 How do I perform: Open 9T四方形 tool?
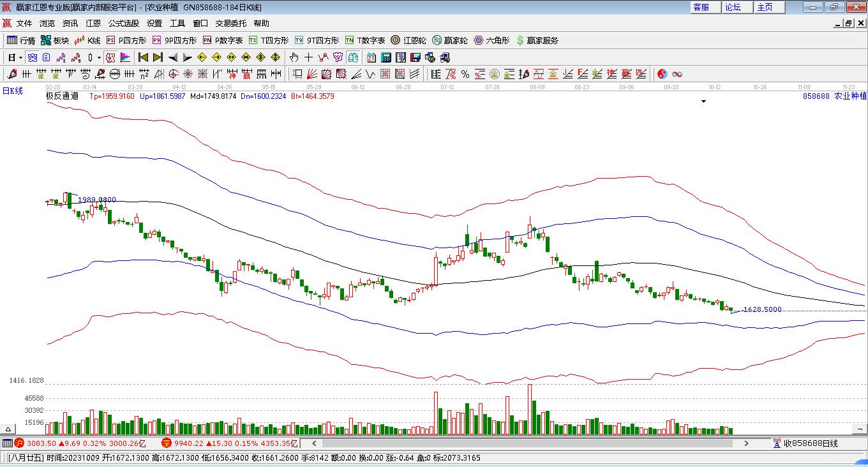click(317, 40)
